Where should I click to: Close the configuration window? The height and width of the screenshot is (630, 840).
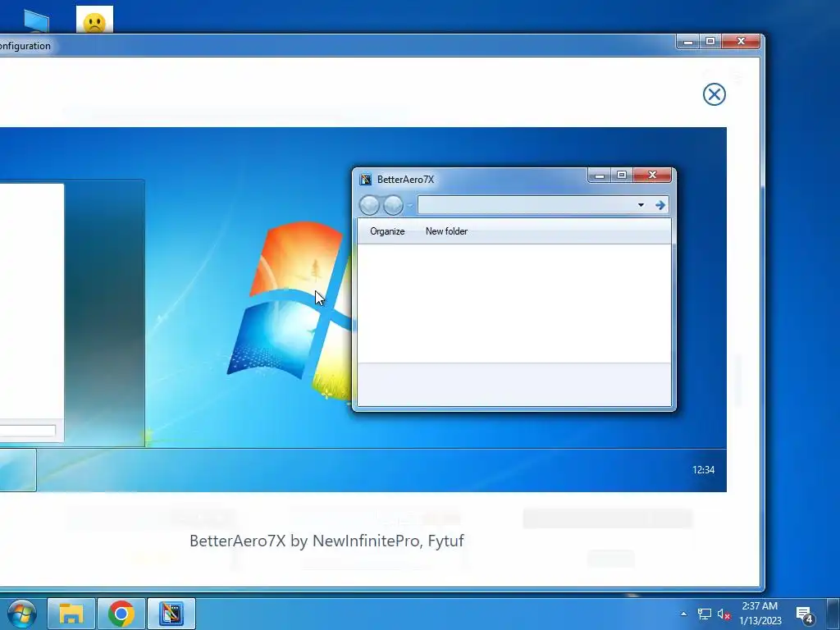tap(741, 41)
